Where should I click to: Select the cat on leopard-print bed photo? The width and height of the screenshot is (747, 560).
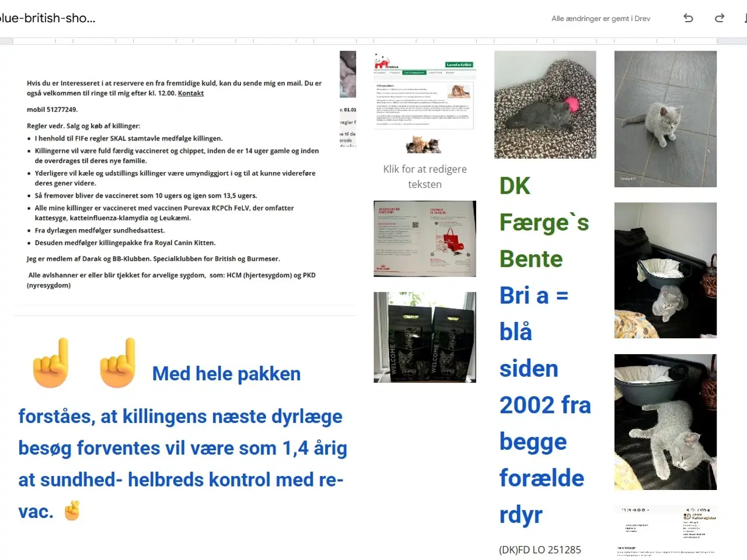(544, 104)
